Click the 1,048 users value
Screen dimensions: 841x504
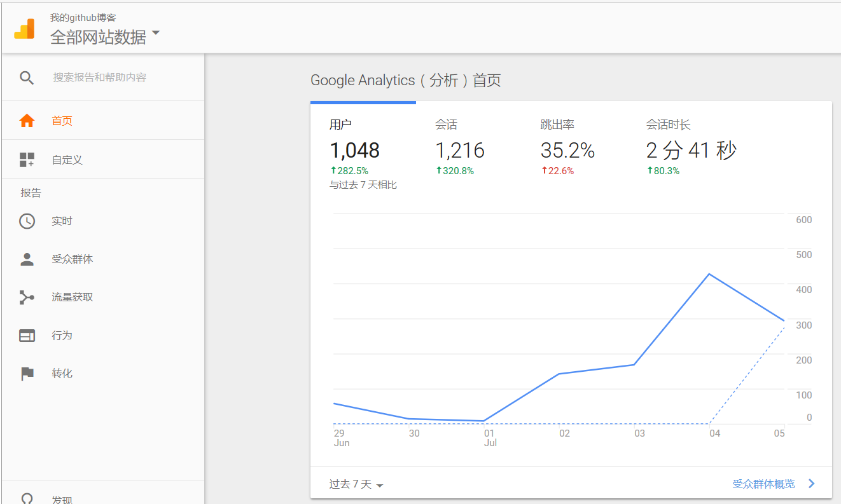coord(354,151)
